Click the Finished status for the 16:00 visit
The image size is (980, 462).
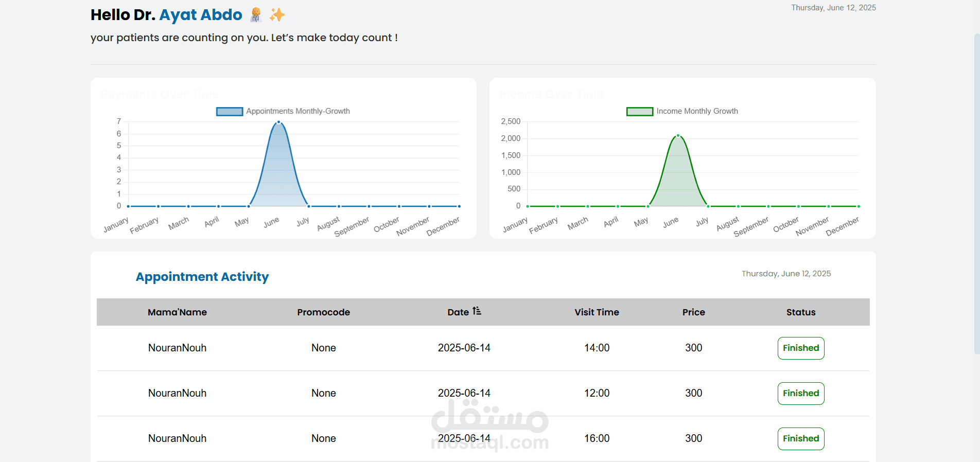[801, 439]
